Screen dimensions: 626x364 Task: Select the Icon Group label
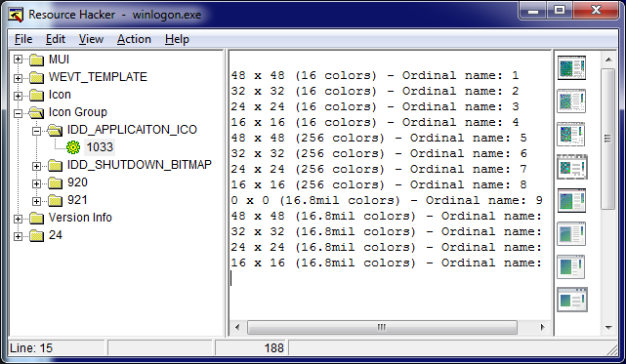tap(78, 112)
